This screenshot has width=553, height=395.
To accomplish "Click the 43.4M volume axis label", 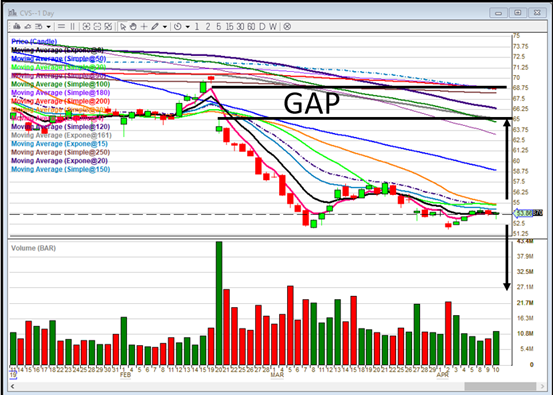I will pos(525,242).
